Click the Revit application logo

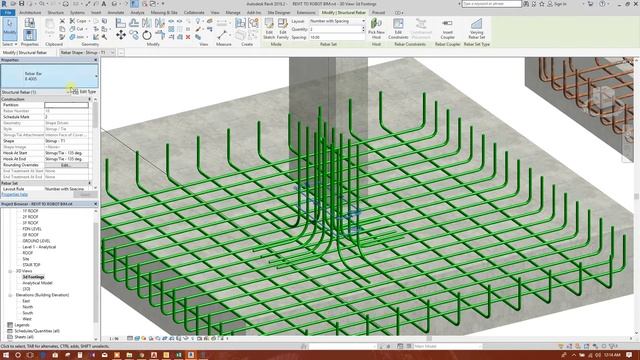[4, 4]
